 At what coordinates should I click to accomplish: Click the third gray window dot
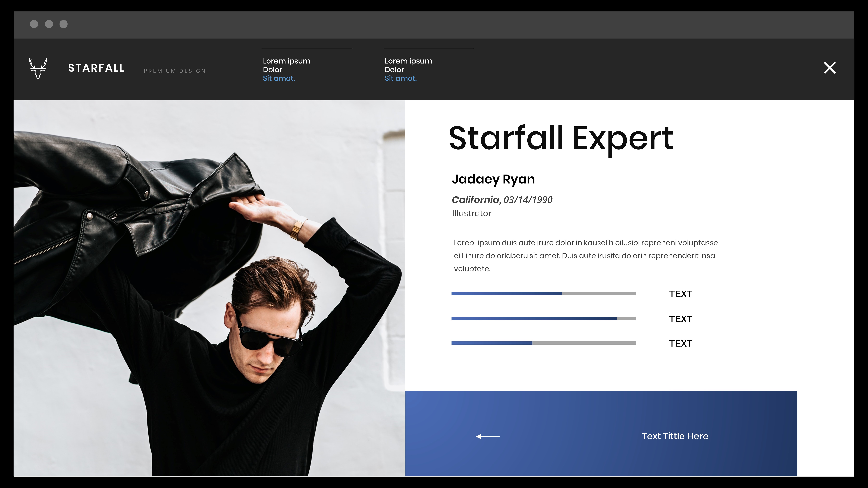[64, 24]
